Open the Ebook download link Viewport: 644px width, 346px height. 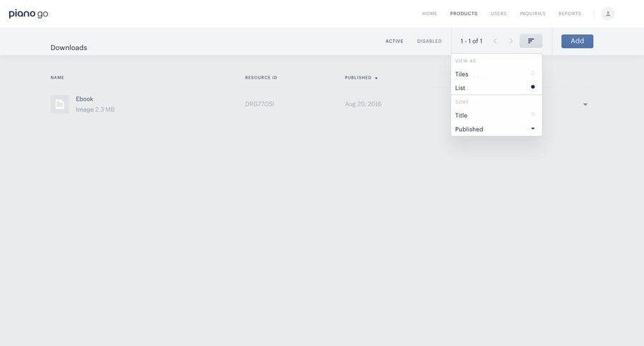pyautogui.click(x=84, y=99)
